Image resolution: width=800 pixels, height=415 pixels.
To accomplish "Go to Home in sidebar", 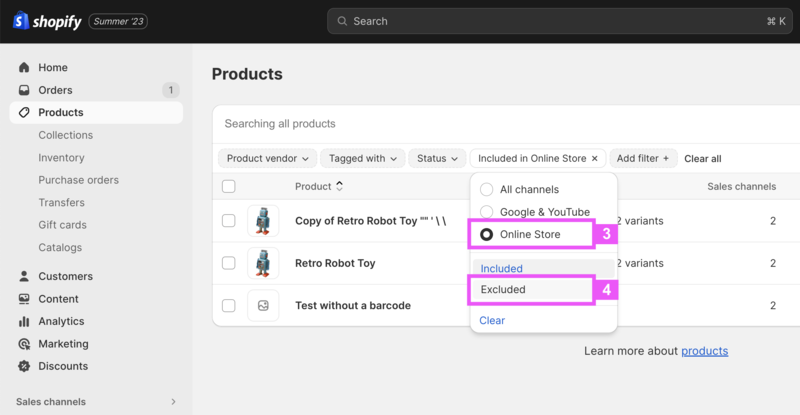I will pos(53,67).
